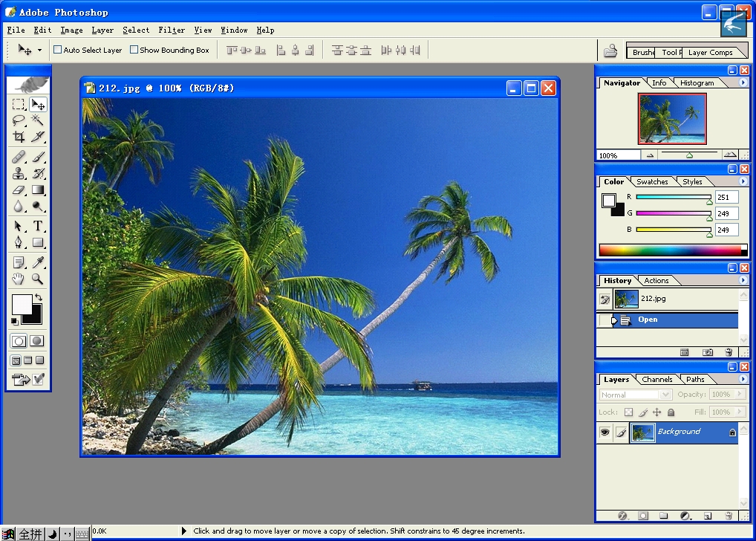Choose the Zoom magnifier tool

pos(38,279)
